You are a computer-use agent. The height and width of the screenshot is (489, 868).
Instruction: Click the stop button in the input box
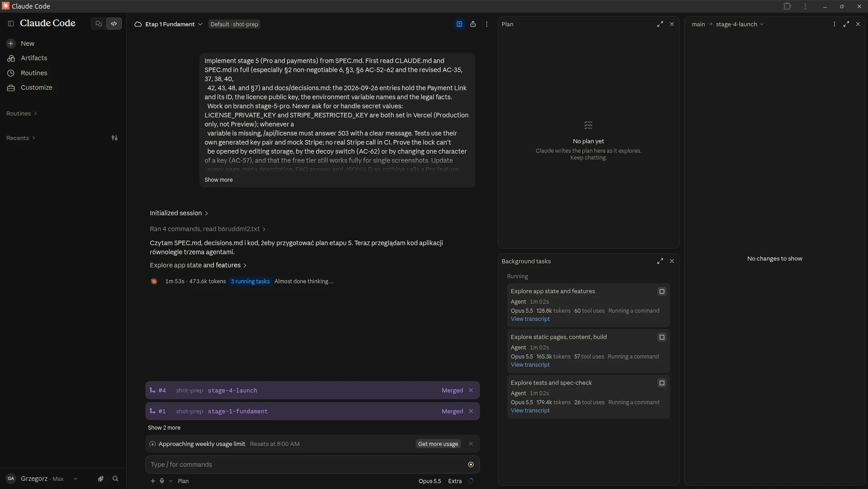point(471,465)
